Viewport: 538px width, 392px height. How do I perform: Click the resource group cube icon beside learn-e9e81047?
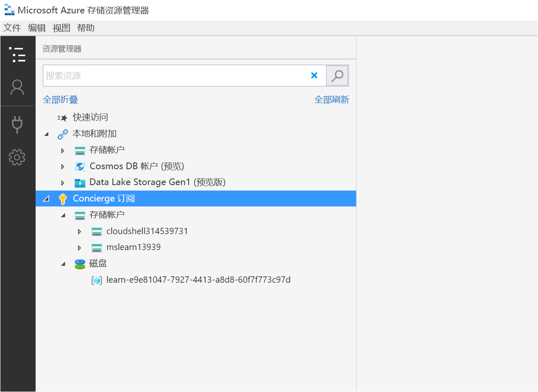point(97,280)
